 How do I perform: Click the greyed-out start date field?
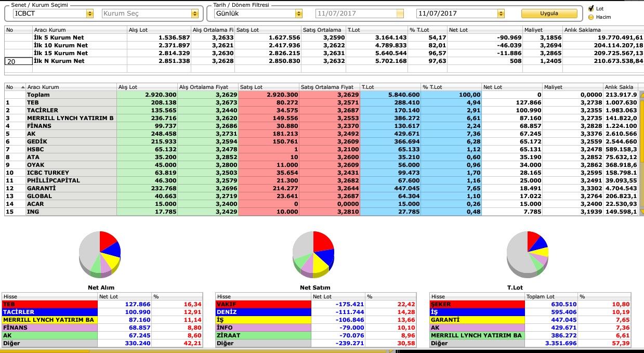click(360, 14)
